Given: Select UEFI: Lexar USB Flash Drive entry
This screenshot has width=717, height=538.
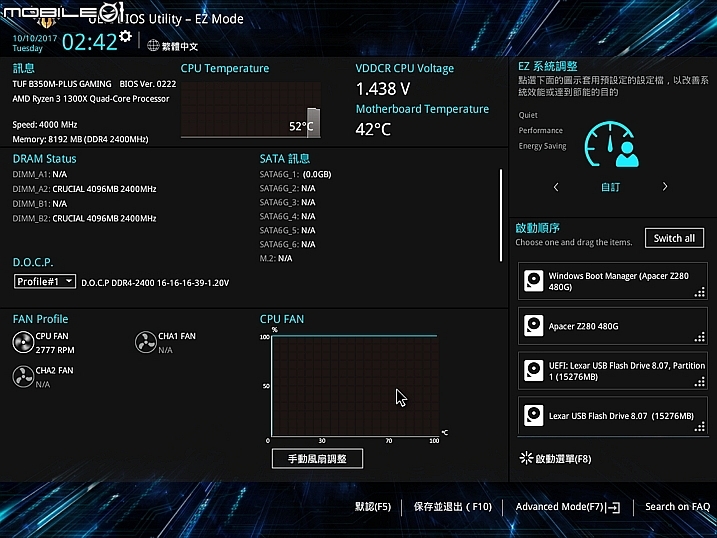Looking at the screenshot, I should point(613,371).
